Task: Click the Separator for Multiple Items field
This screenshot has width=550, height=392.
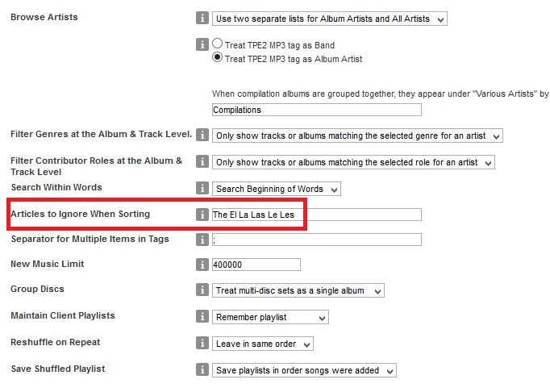Action: pyautogui.click(x=316, y=240)
